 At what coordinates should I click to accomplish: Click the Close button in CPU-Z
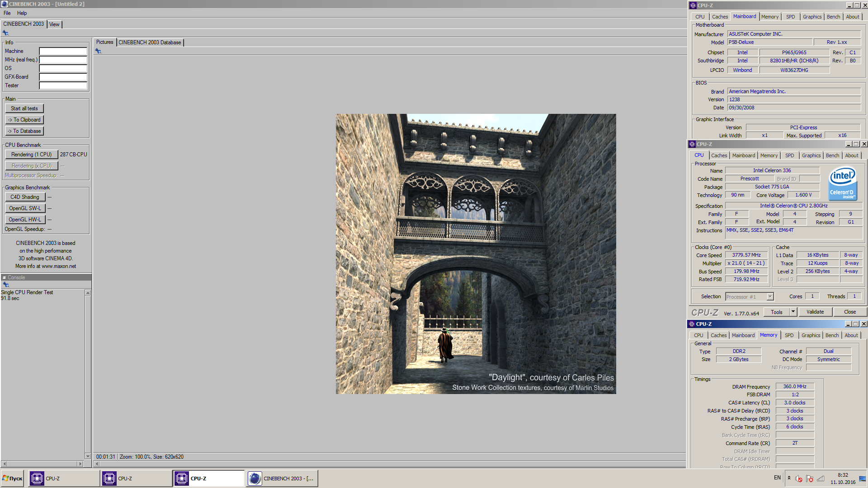point(849,312)
